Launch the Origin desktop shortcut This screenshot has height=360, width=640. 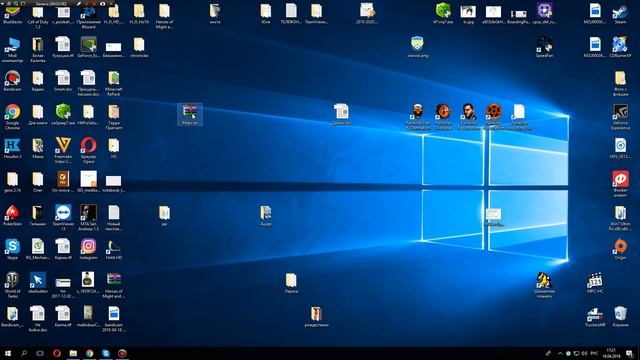coord(620,249)
